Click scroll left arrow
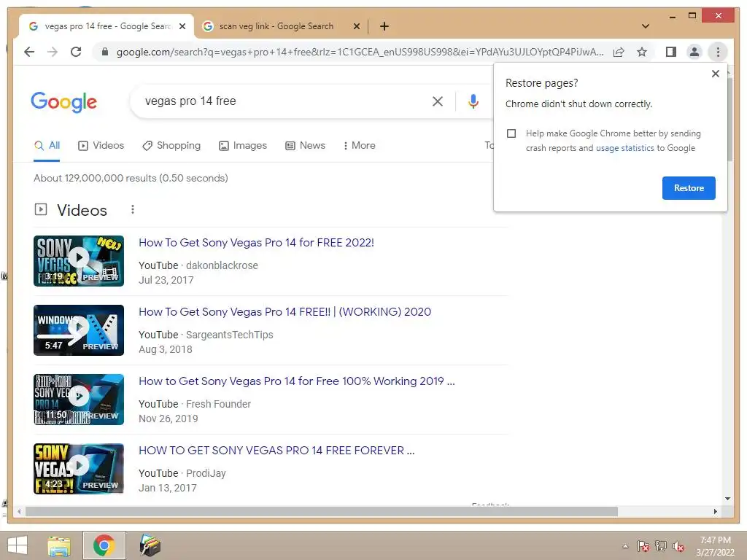 point(19,511)
